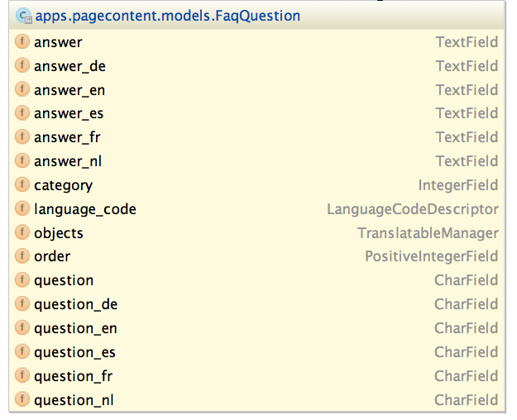Image resolution: width=517 pixels, height=420 pixels.
Task: Select the answer_en member
Action: pos(69,90)
